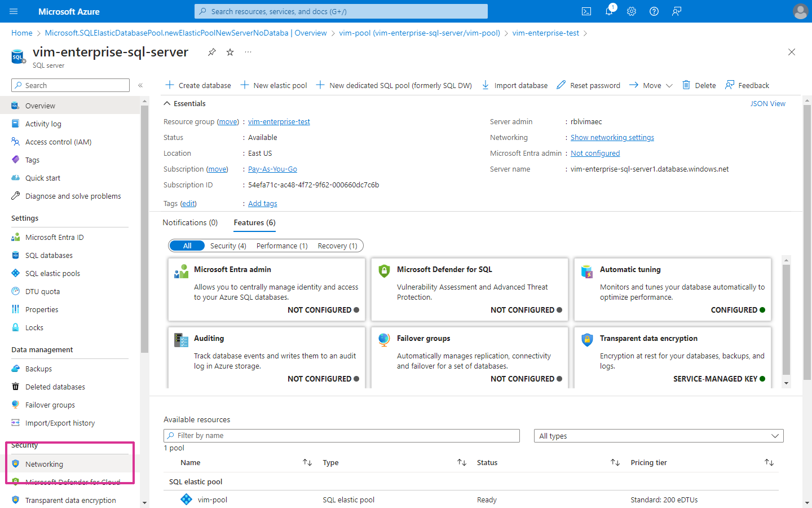Click the SQL databases icon
Viewport: 812px width, 508px height.
[x=15, y=255]
